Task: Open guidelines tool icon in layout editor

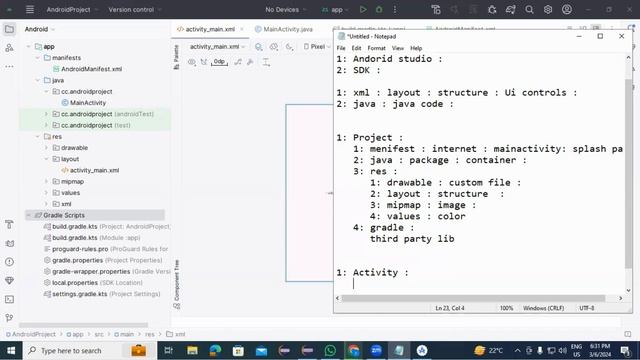Action: (x=266, y=62)
